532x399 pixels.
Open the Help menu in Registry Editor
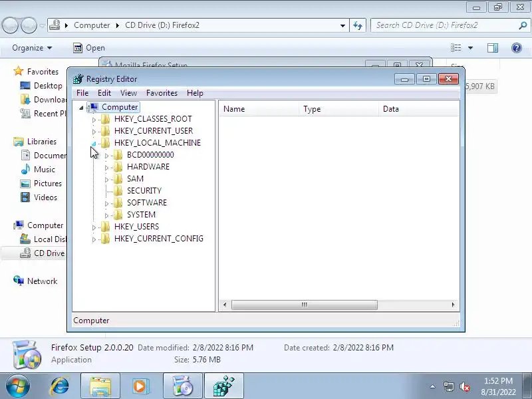195,93
